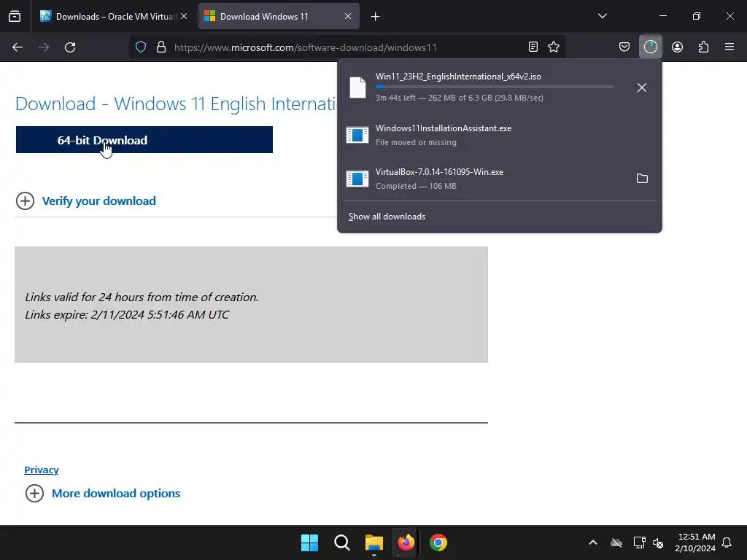
Task: Open File Explorer from taskbar
Action: 374,542
